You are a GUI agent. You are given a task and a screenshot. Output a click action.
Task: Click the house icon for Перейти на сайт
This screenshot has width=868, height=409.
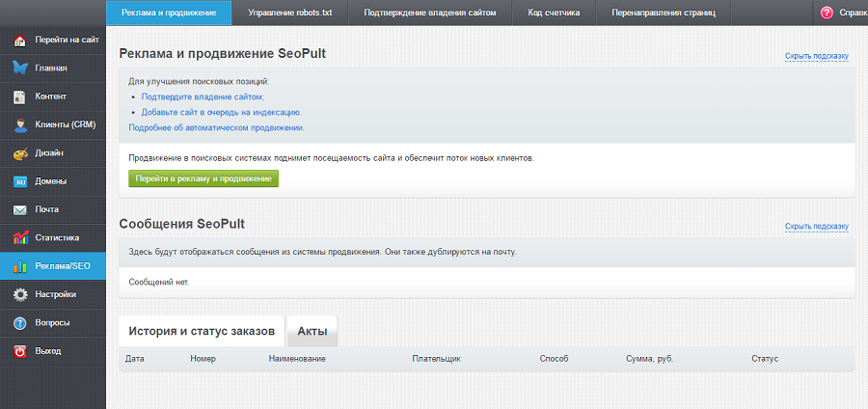(x=20, y=41)
